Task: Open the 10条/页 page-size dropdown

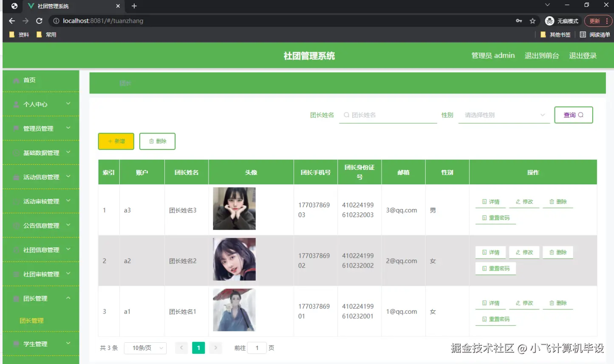Action: pyautogui.click(x=145, y=347)
